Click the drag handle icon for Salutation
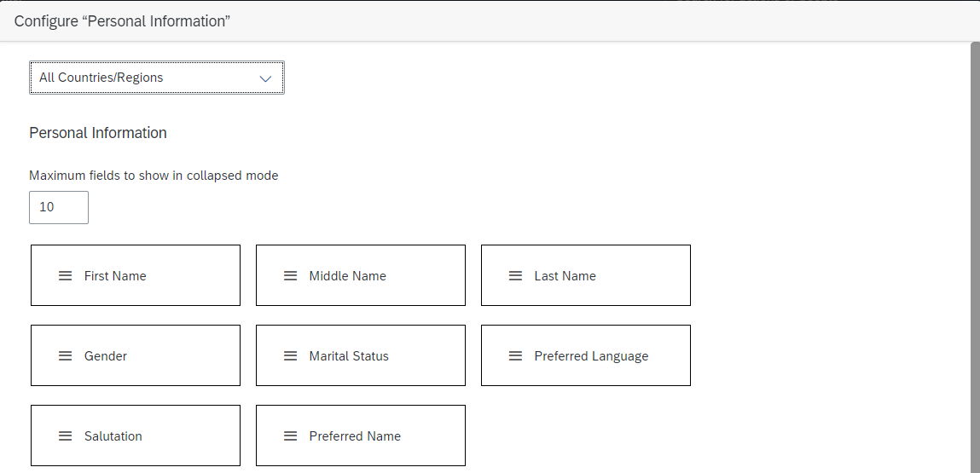The image size is (980, 473). pos(65,436)
